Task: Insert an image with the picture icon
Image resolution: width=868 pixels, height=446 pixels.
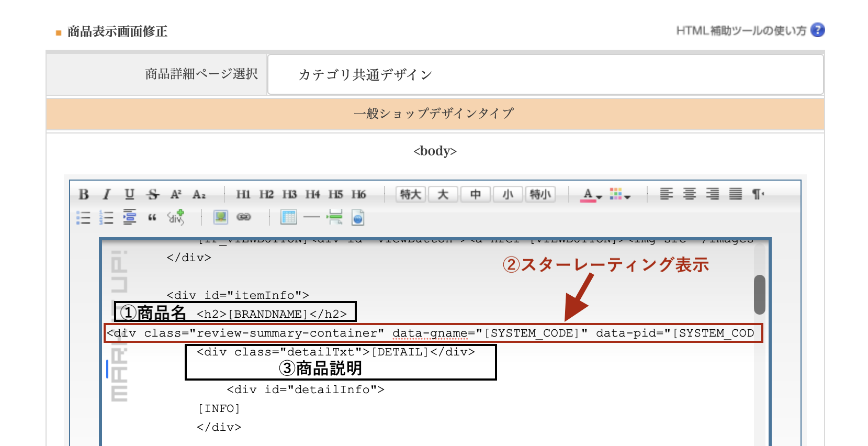Action: tap(220, 217)
